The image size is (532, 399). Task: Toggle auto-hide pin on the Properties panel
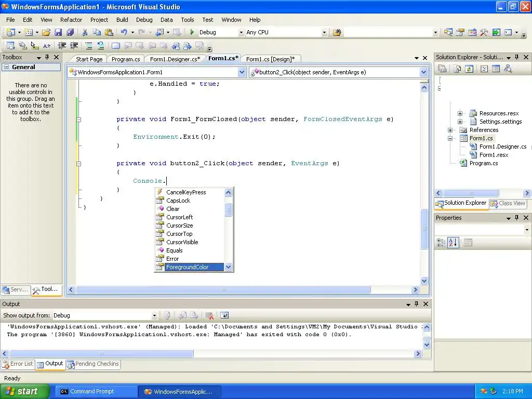pyautogui.click(x=517, y=218)
